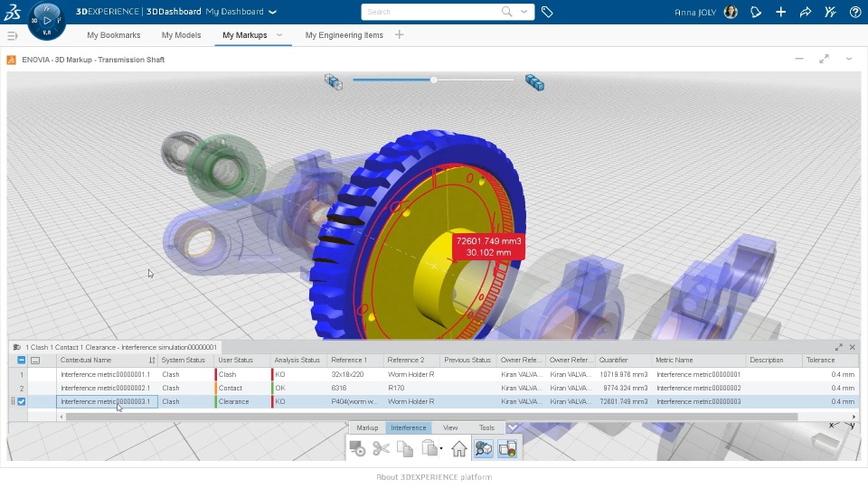
Task: Open Anna JOLY profile avatar
Action: pyautogui.click(x=731, y=12)
